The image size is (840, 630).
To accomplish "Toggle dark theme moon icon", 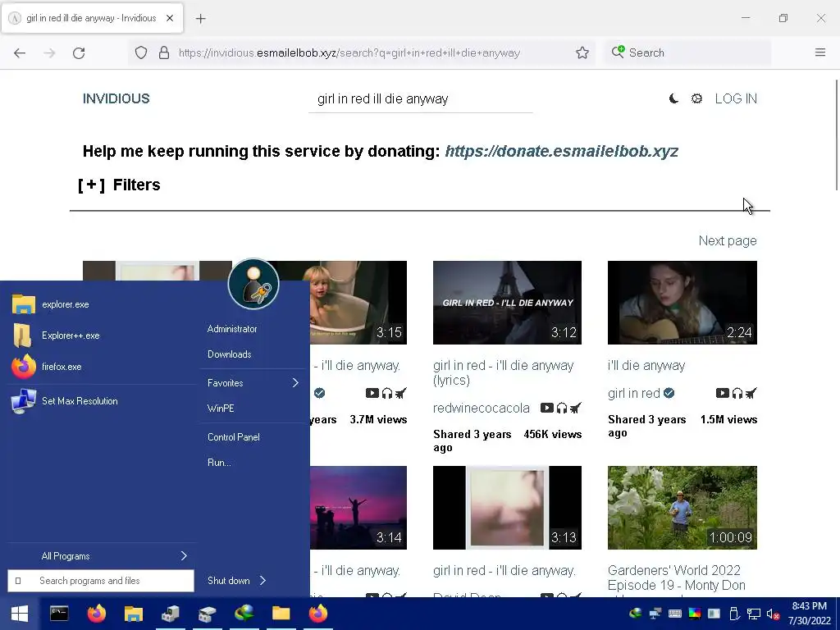I will click(x=674, y=98).
